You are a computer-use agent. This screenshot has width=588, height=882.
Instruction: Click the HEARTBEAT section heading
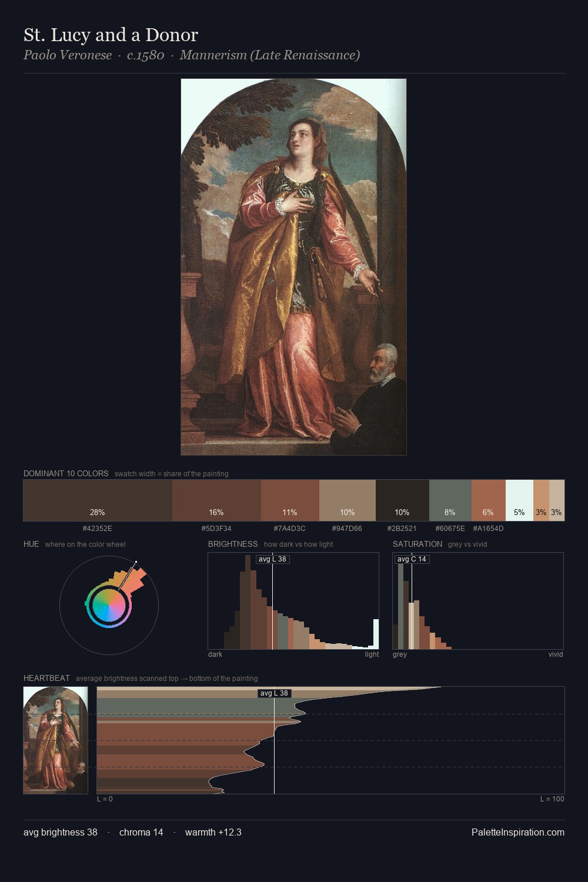click(x=46, y=678)
